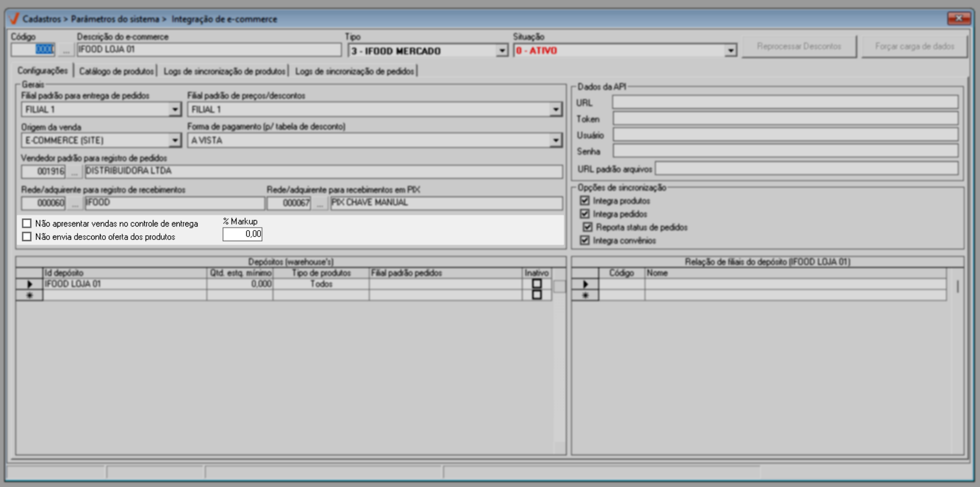Open 'Logs de sincronização de pedidos' tab
Viewport: 980px width, 487px height.
pos(354,71)
